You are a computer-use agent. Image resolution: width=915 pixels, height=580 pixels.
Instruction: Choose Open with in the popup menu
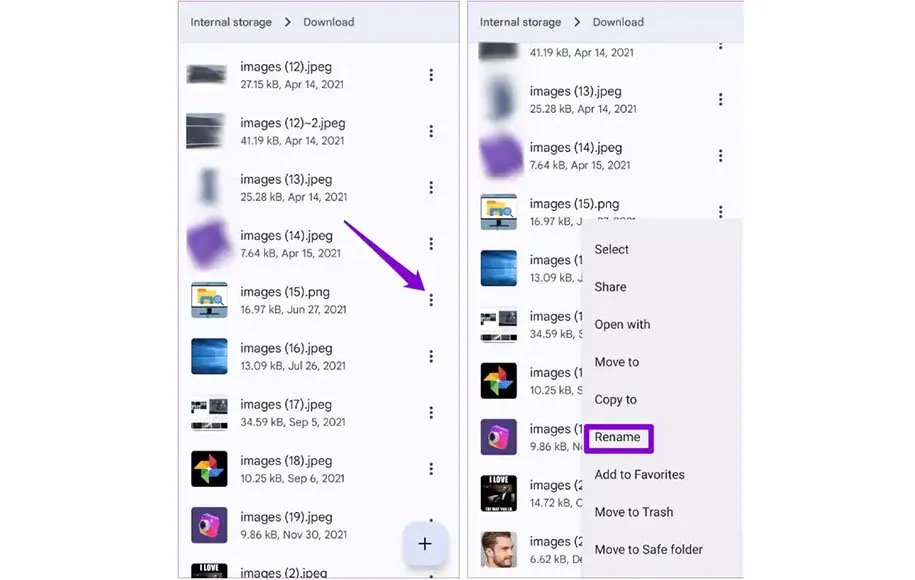pos(622,324)
